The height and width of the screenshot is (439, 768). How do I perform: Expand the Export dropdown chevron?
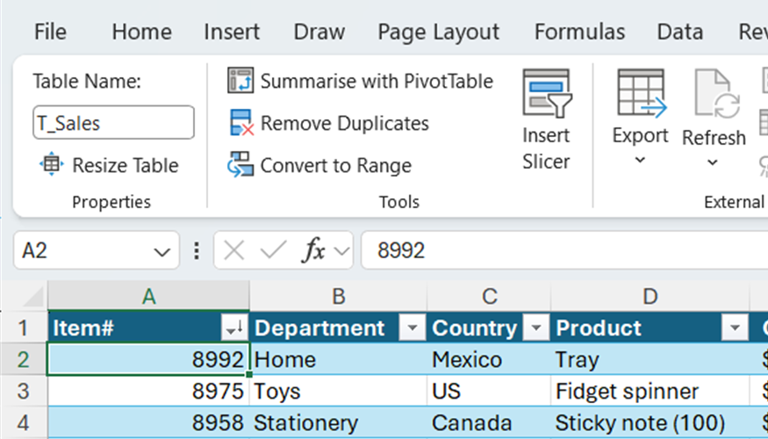[x=640, y=160]
